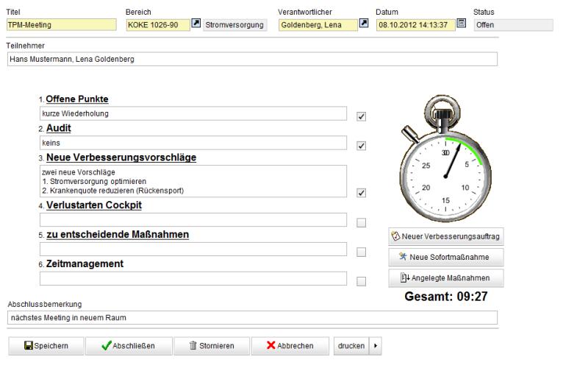
Task: Click the drucken button
Action: [351, 346]
